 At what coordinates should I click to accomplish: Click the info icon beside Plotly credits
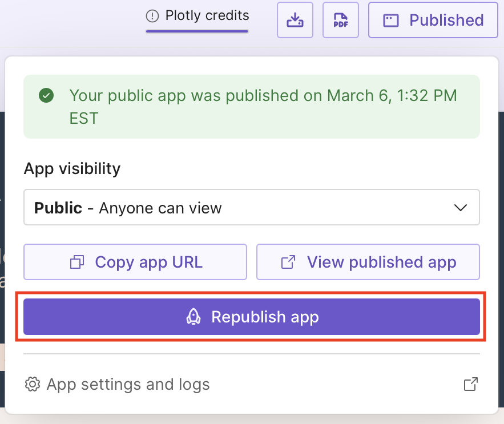pyautogui.click(x=152, y=15)
